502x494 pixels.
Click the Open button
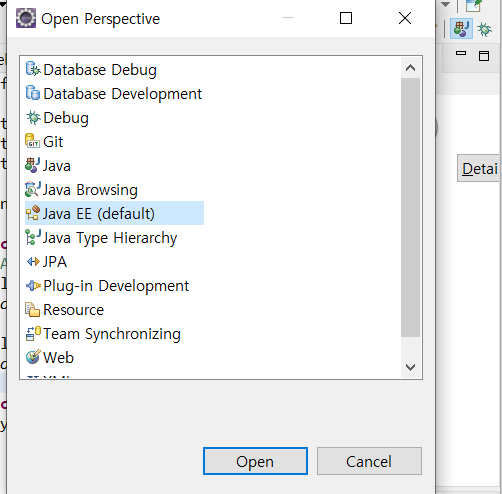255,461
